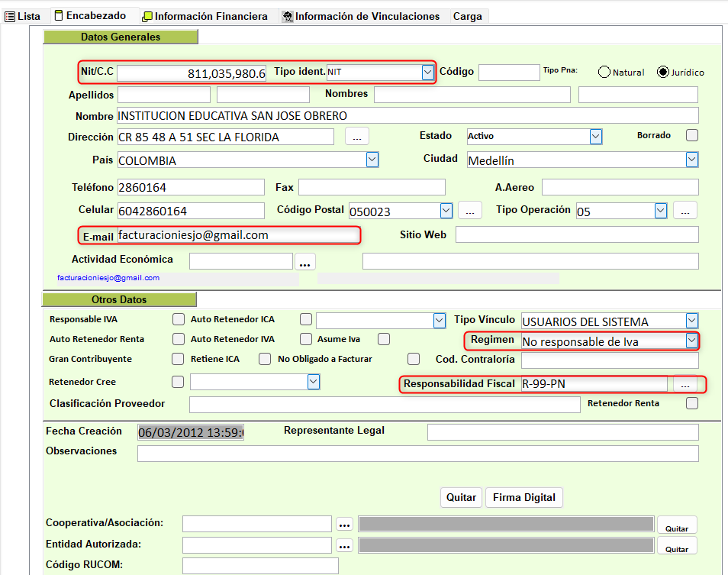Viewport: 728px width, 575px height.
Task: Click ellipsis button beside Tipo Operación
Action: click(685, 210)
